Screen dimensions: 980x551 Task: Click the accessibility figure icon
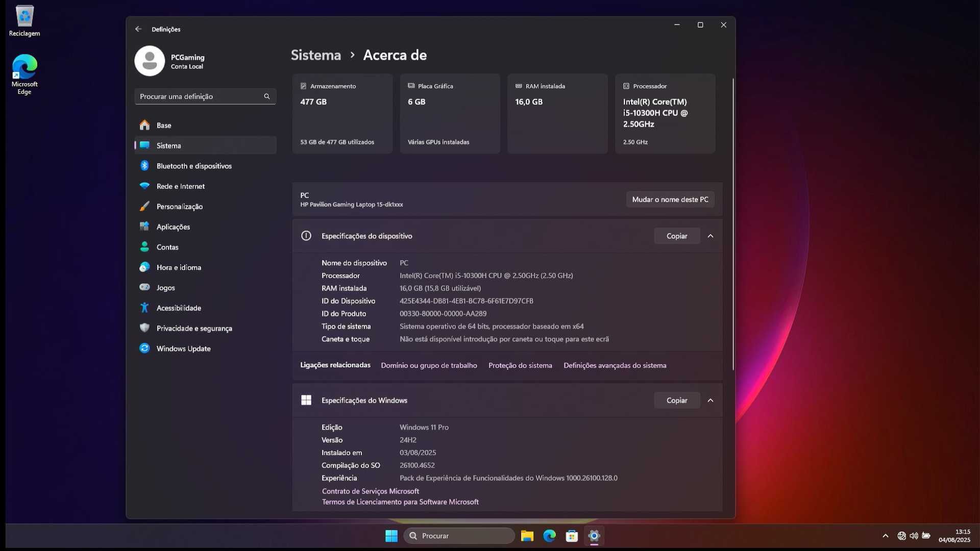(144, 308)
